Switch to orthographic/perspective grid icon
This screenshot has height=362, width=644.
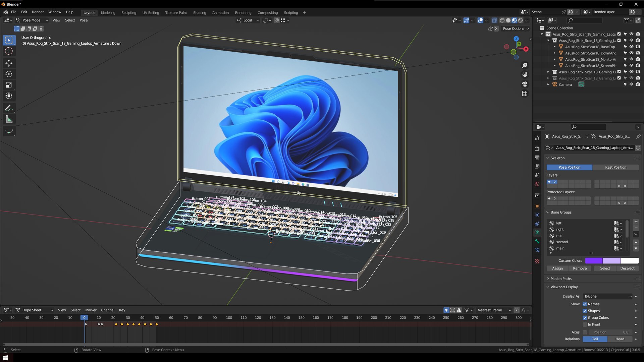525,94
